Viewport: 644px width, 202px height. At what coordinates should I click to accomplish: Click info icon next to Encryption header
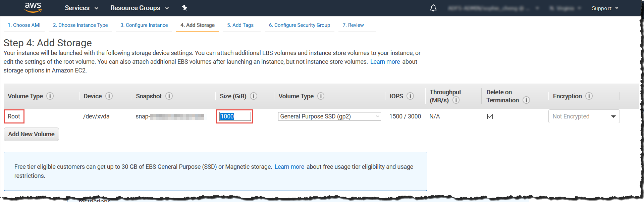tap(589, 96)
